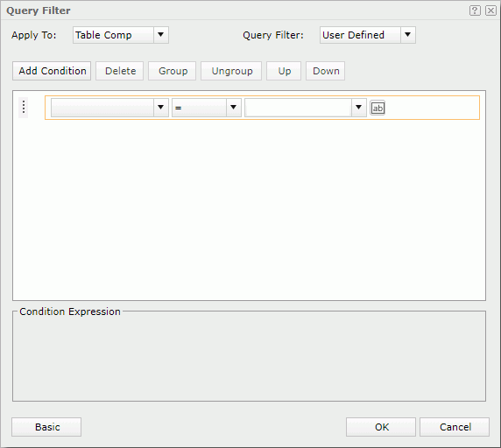
Task: Open the Query Filter dropdown arrow
Action: pos(407,35)
